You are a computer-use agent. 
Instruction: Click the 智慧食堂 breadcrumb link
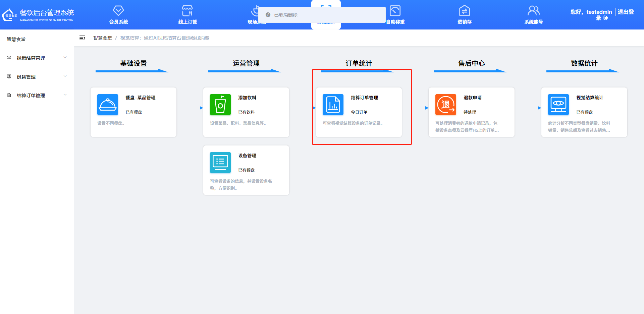coord(103,38)
